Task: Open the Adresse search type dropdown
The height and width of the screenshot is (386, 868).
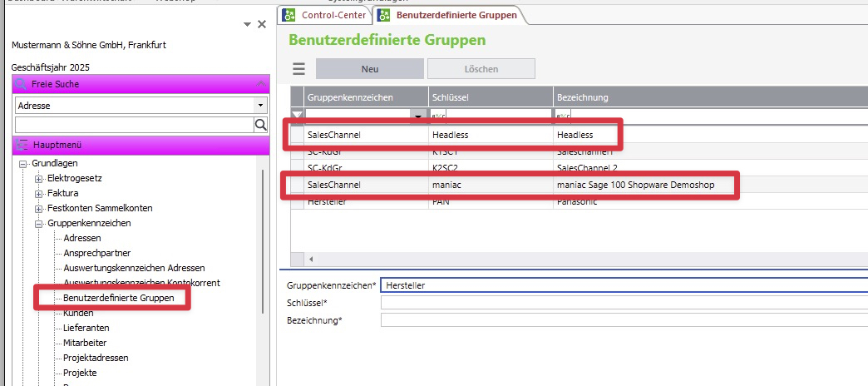Action: pos(260,106)
